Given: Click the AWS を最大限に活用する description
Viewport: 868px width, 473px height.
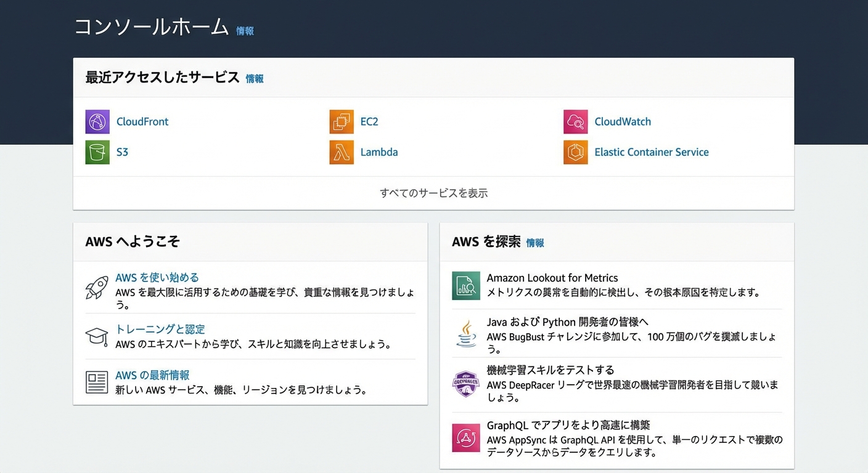Looking at the screenshot, I should click(x=265, y=298).
